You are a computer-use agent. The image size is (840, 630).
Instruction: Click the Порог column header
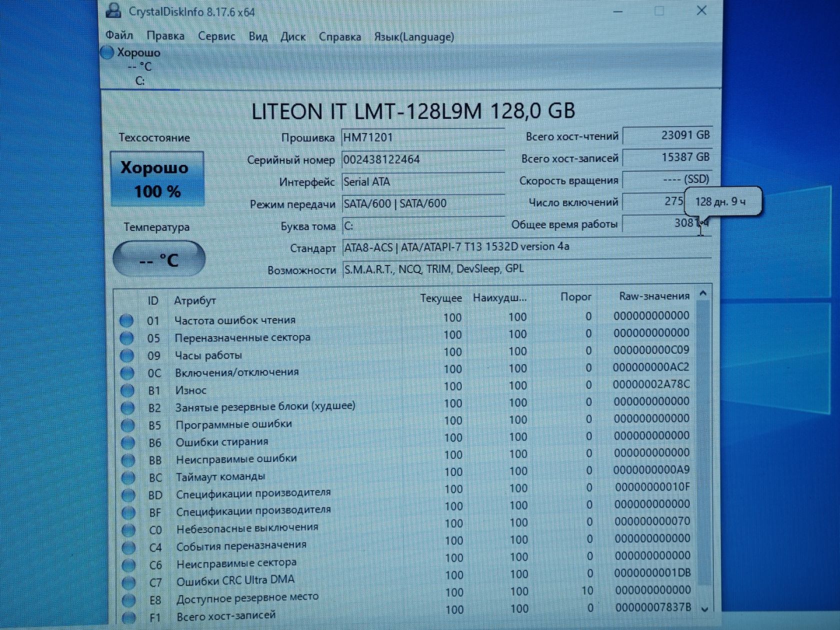576,297
